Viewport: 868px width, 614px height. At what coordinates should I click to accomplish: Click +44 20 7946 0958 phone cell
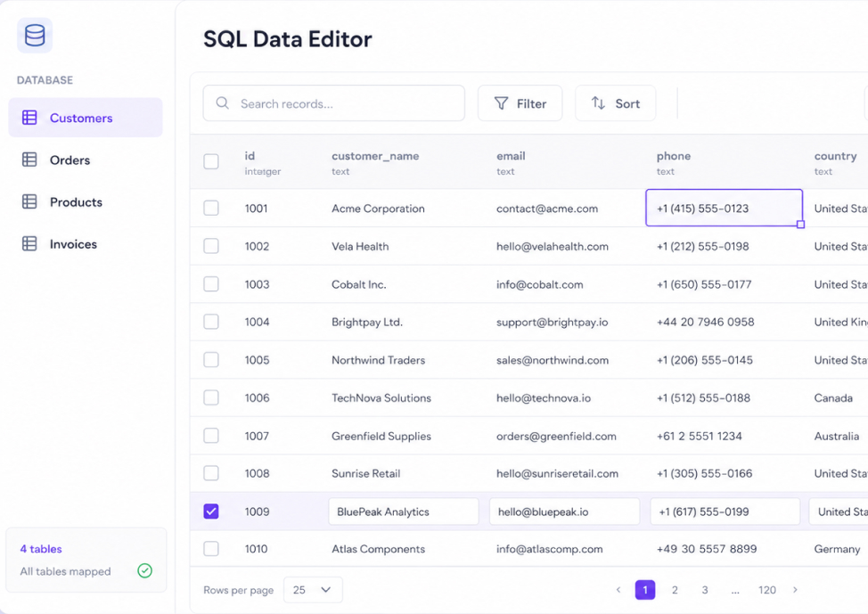click(705, 323)
